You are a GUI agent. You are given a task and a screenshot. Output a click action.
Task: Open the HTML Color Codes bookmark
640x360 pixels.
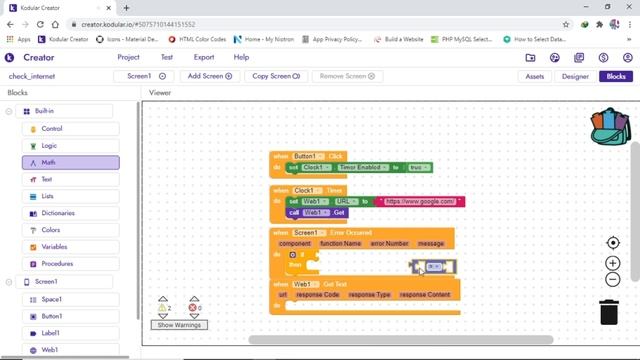tap(198, 39)
